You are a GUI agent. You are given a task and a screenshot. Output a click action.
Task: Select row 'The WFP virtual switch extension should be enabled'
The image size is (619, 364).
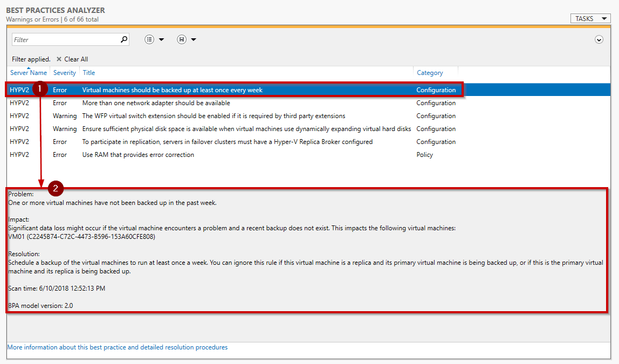(308, 116)
